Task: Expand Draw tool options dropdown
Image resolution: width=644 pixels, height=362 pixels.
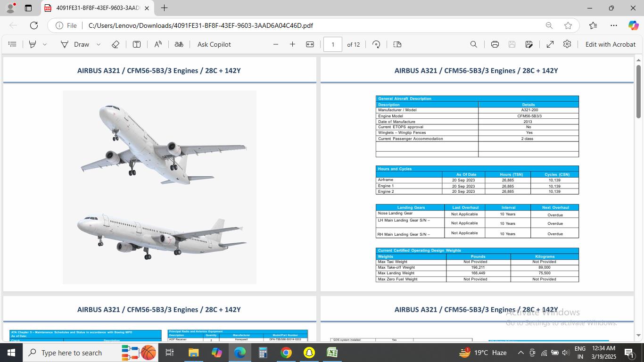Action: 99,44
